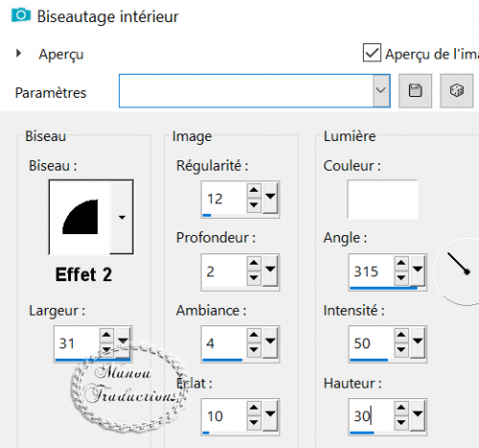Decrease Hauteur with the down arrow
The image size is (479, 448).
click(x=401, y=423)
